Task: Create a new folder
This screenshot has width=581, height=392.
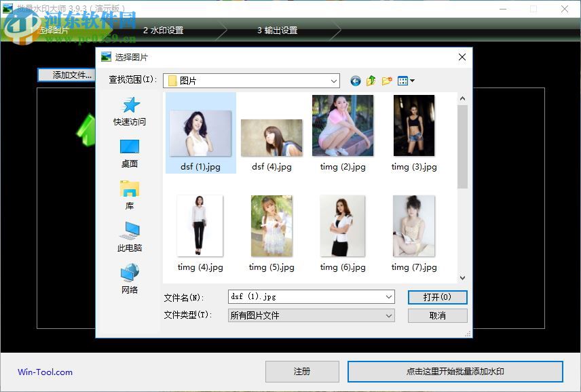Action: [x=387, y=81]
